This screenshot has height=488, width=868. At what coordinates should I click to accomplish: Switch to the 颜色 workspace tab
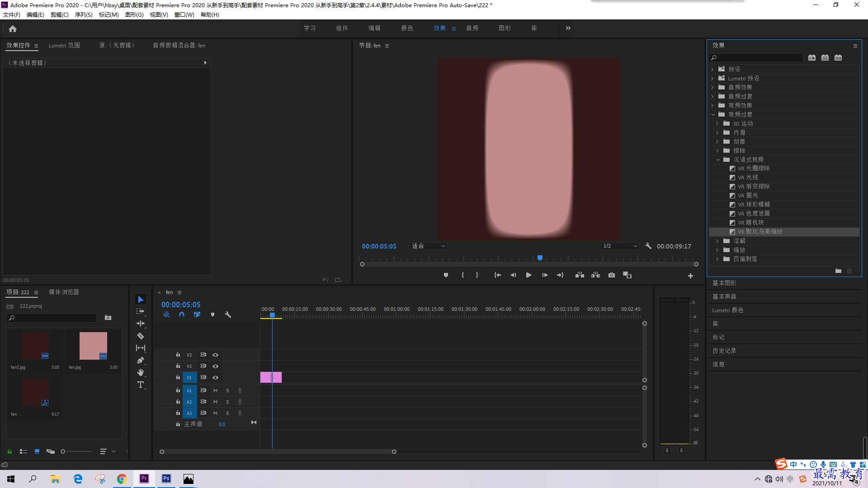407,28
